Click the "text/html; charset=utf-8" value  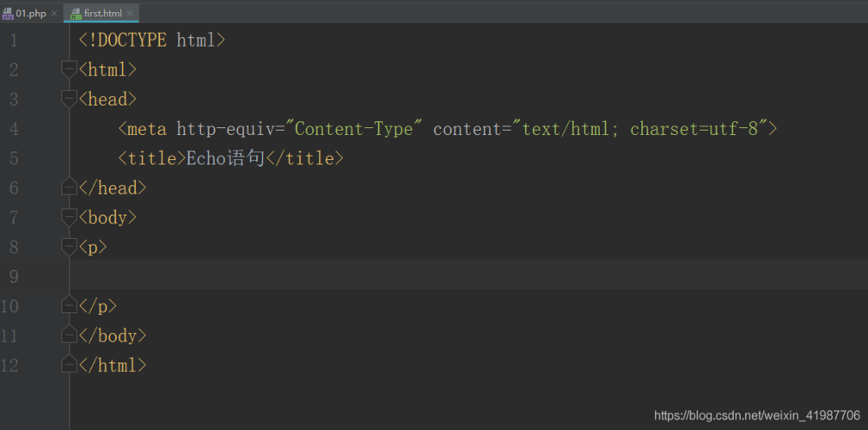tap(639, 129)
